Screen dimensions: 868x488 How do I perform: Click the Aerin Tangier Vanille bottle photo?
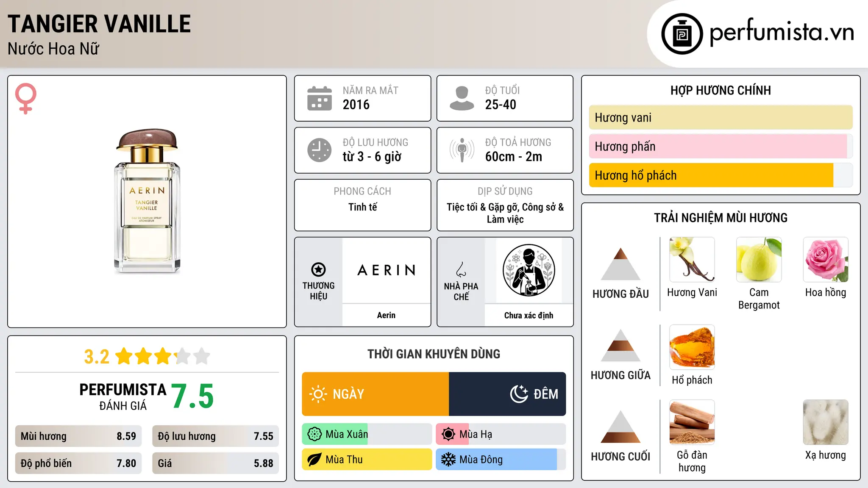click(x=147, y=201)
